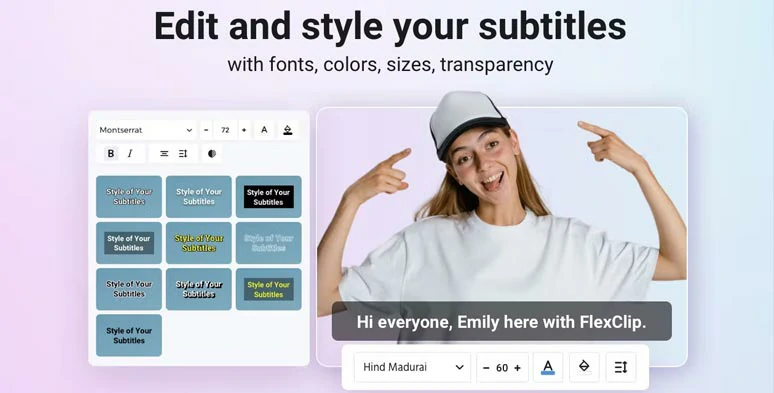Screen dimensions: 774x393
Task: Choose faded hollow outline subtitle style
Action: point(269,243)
